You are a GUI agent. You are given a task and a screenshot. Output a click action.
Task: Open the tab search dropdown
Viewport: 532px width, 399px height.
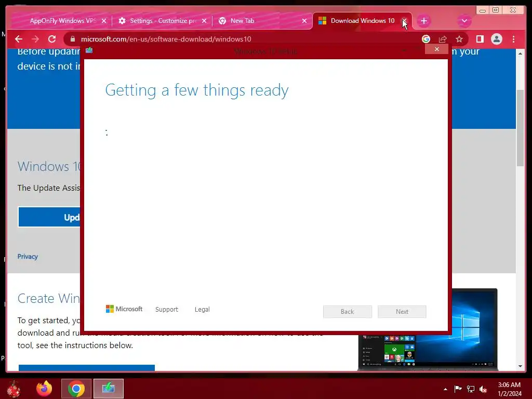pyautogui.click(x=464, y=21)
